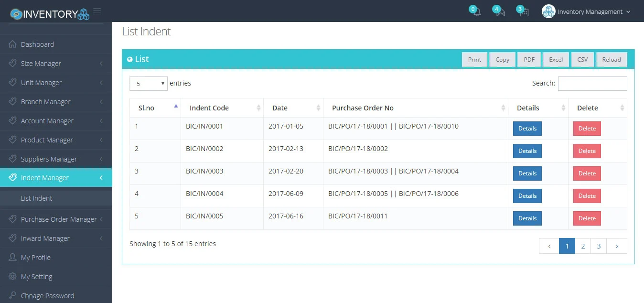Sort by the Purchase Order No column
644x303 pixels.
[416, 108]
